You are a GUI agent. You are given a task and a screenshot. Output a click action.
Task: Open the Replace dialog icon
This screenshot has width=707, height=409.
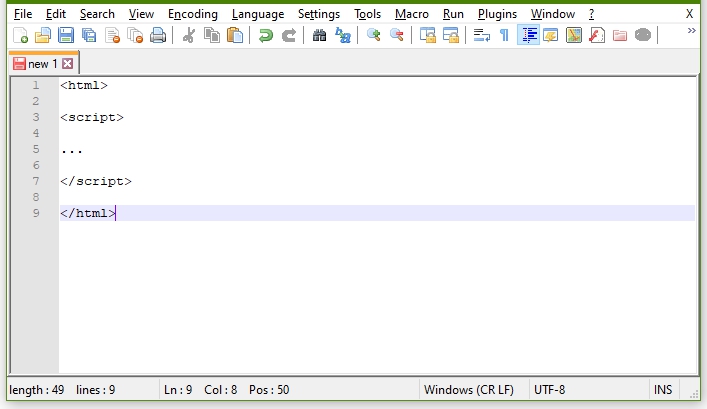click(x=343, y=35)
